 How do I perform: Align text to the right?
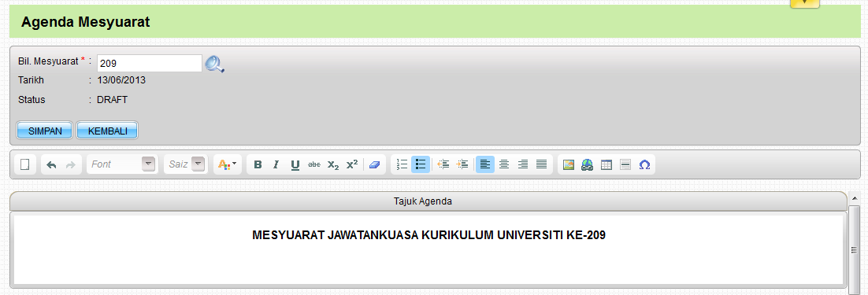[522, 164]
